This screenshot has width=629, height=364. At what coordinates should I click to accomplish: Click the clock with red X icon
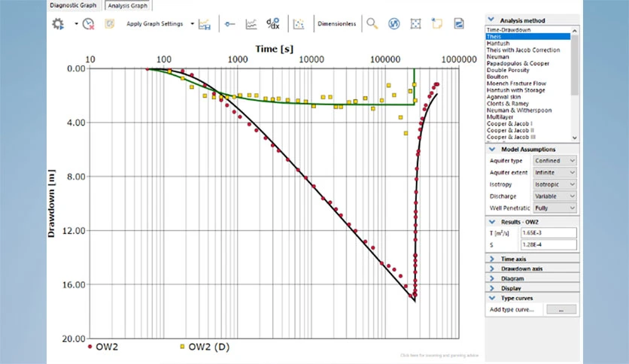point(88,24)
